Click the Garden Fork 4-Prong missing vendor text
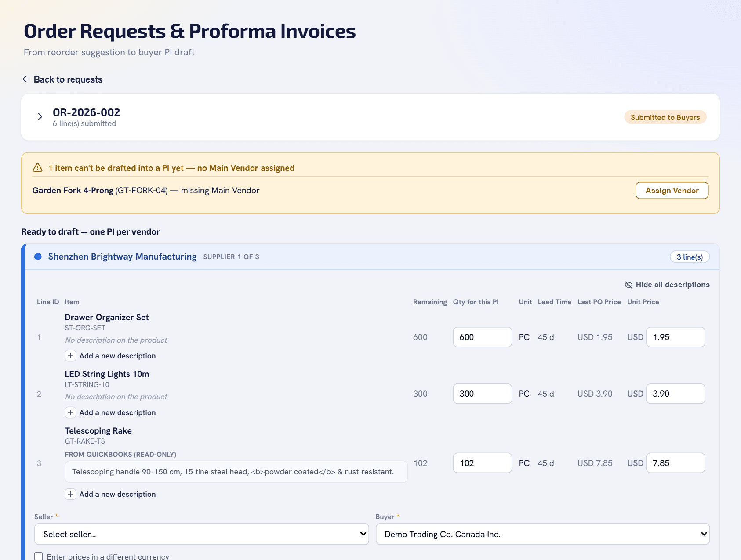 click(146, 190)
